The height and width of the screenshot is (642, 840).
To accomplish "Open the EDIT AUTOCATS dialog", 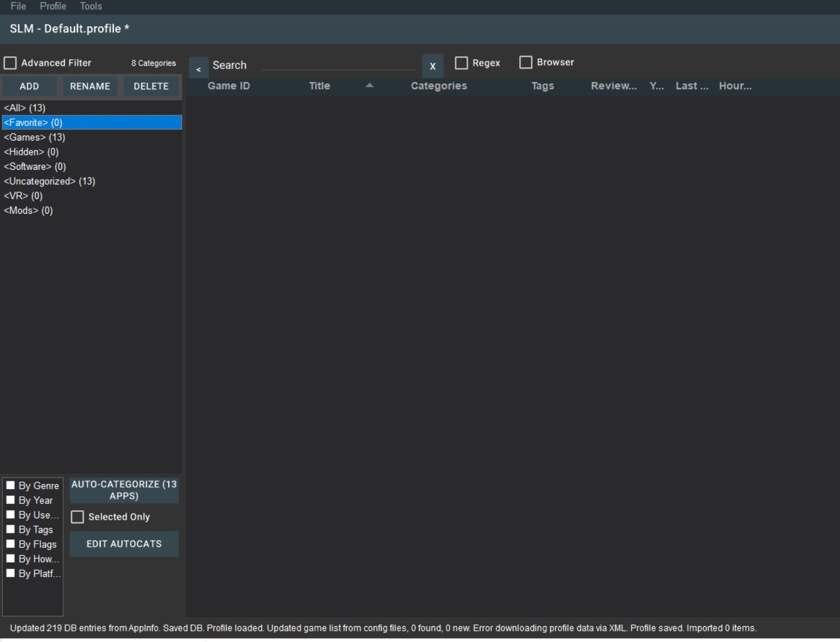I will click(x=124, y=544).
